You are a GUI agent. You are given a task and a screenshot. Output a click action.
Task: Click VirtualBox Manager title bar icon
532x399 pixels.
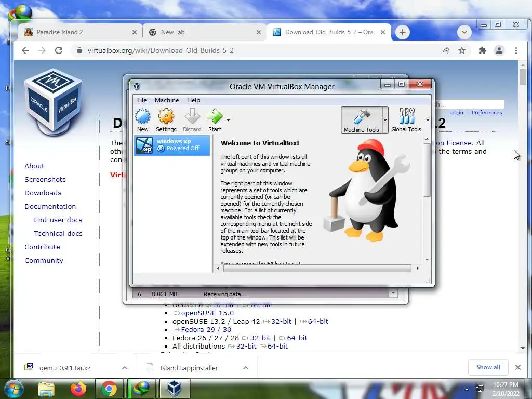pos(137,86)
